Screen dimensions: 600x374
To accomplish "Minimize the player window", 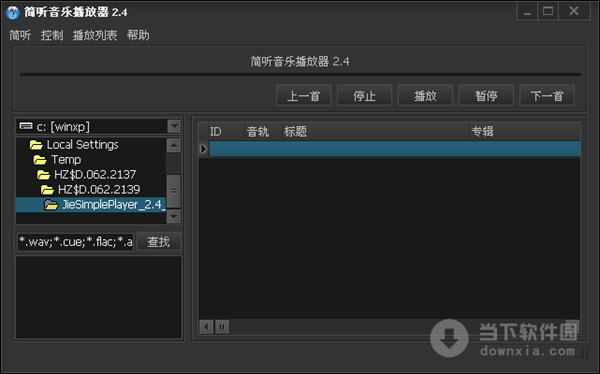I will 527,11.
